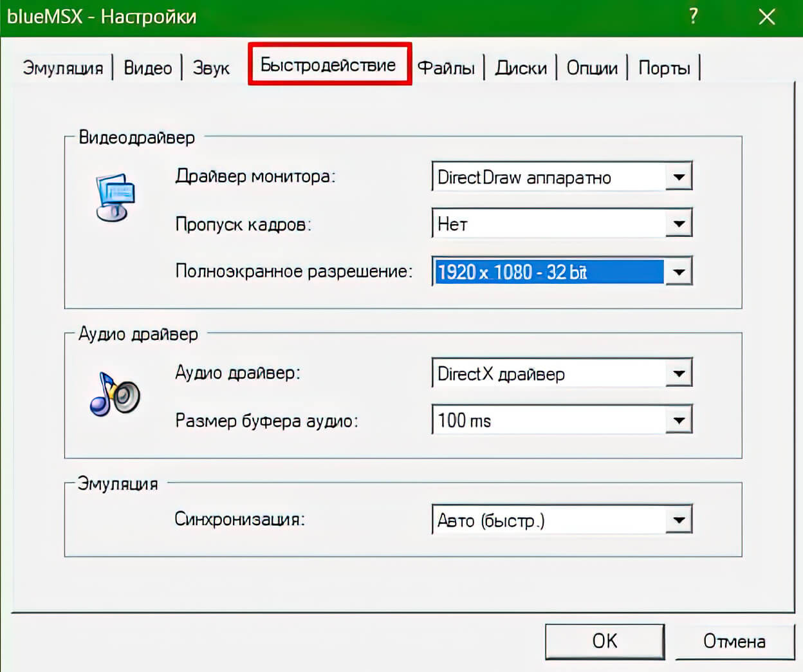Click the Отмена button

[734, 641]
